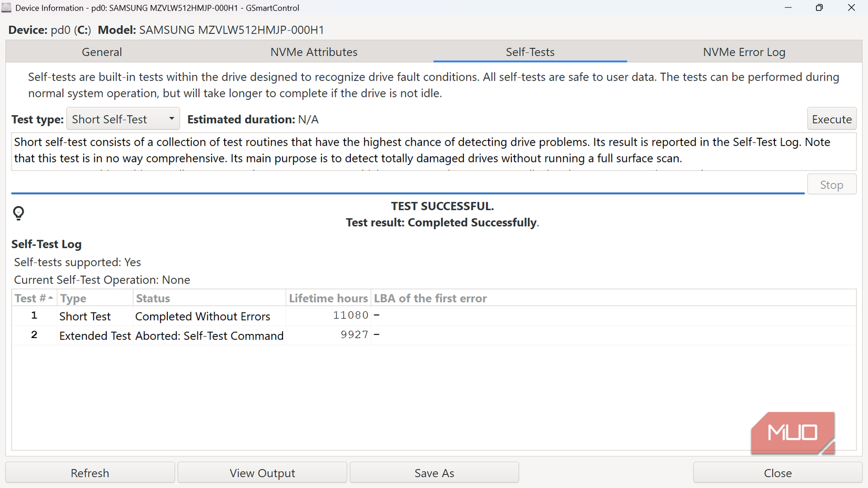Select the Short Test row
The image size is (868, 488).
[433, 316]
